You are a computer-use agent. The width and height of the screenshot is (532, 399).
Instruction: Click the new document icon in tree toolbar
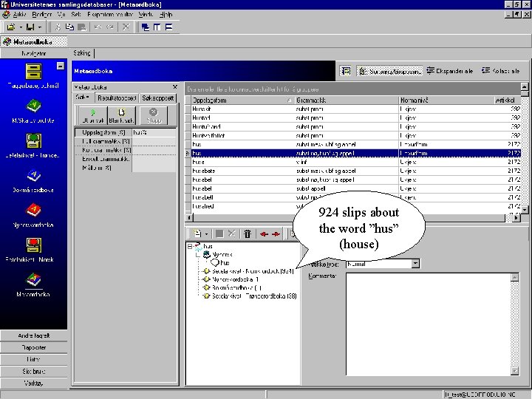(x=197, y=233)
